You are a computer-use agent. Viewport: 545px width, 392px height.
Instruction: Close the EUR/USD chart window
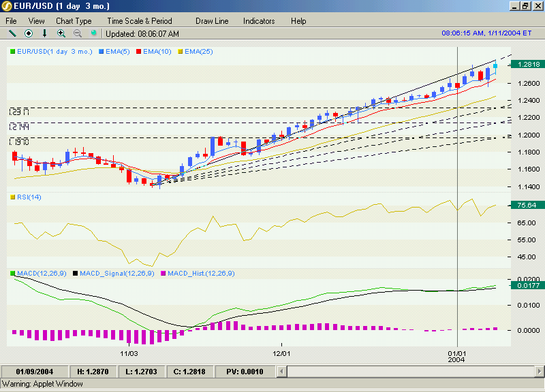pos(538,6)
